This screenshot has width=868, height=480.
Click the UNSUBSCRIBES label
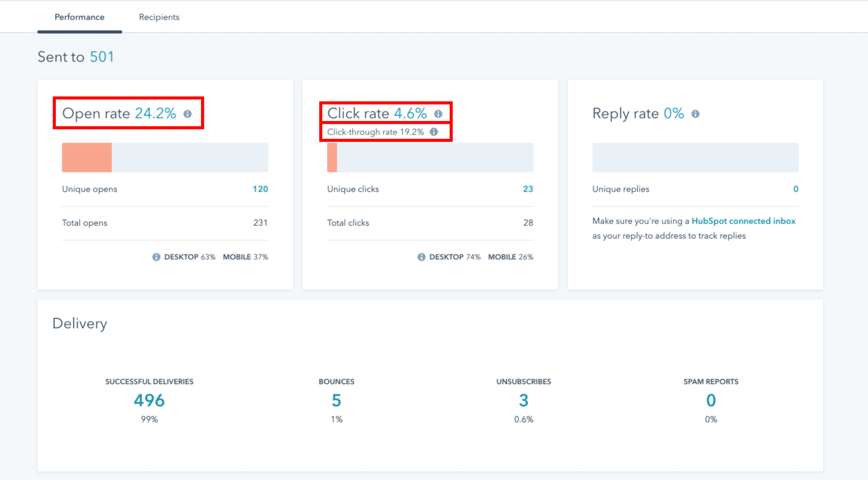(524, 382)
